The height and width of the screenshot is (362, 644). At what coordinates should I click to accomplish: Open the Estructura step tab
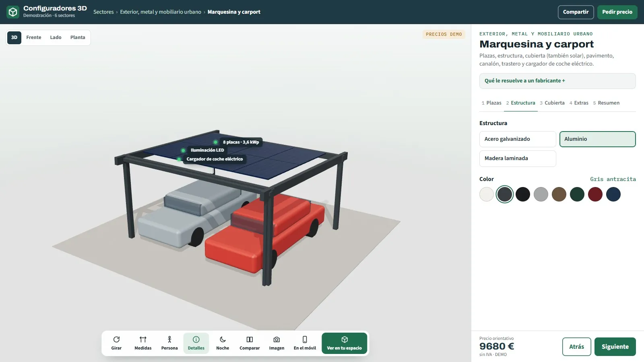[x=521, y=103]
